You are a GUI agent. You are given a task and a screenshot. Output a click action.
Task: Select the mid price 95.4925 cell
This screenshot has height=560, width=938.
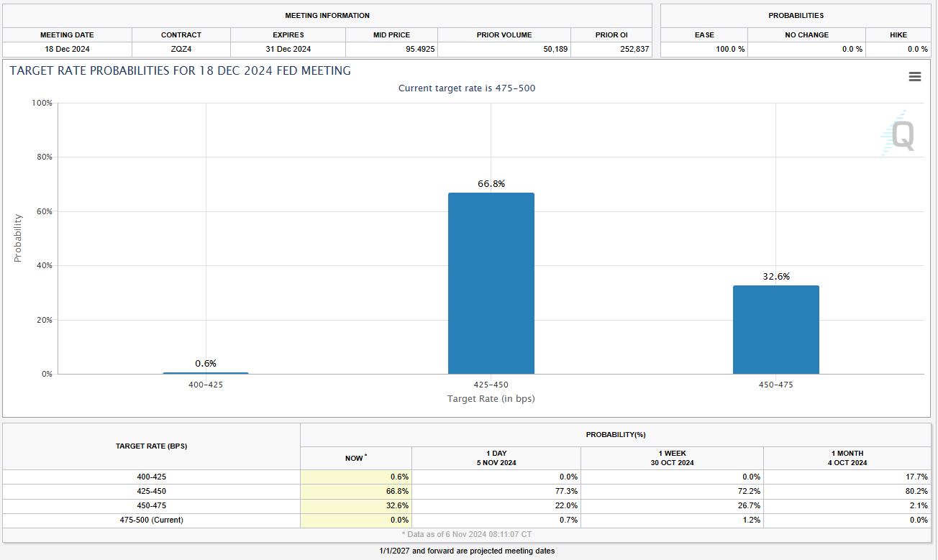418,50
